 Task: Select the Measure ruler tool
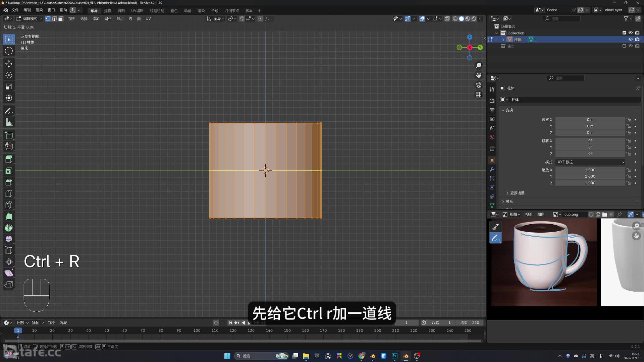(x=9, y=123)
